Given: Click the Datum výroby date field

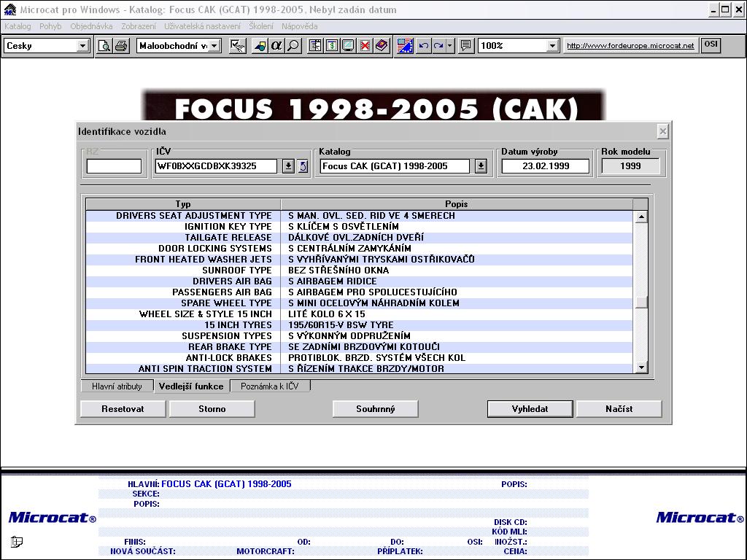Looking at the screenshot, I should tap(546, 166).
